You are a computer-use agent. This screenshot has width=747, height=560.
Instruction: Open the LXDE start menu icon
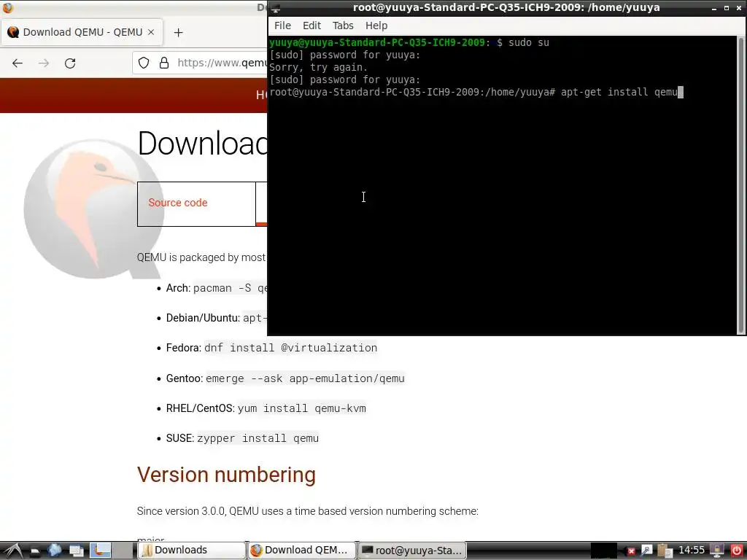[12, 551]
